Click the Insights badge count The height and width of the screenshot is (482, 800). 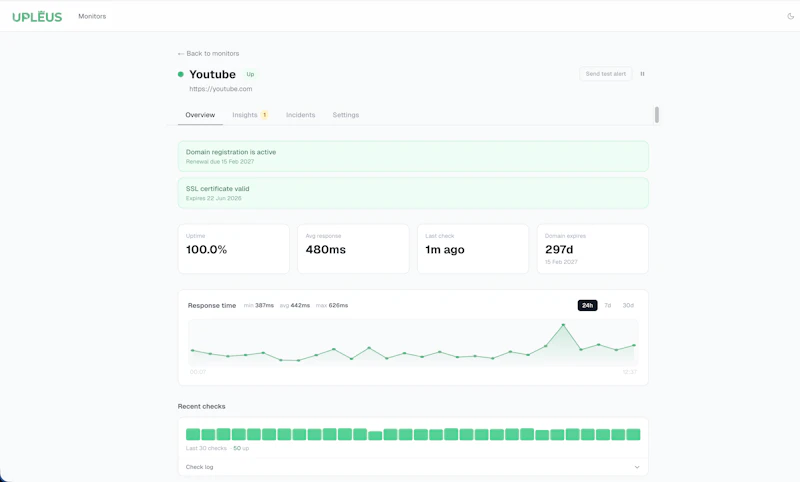(x=264, y=115)
